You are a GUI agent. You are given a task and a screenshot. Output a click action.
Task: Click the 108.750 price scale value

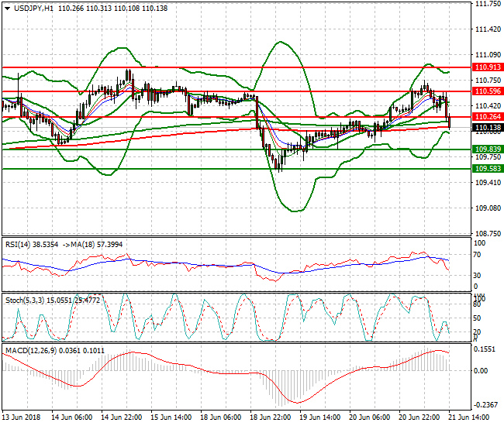(488, 234)
